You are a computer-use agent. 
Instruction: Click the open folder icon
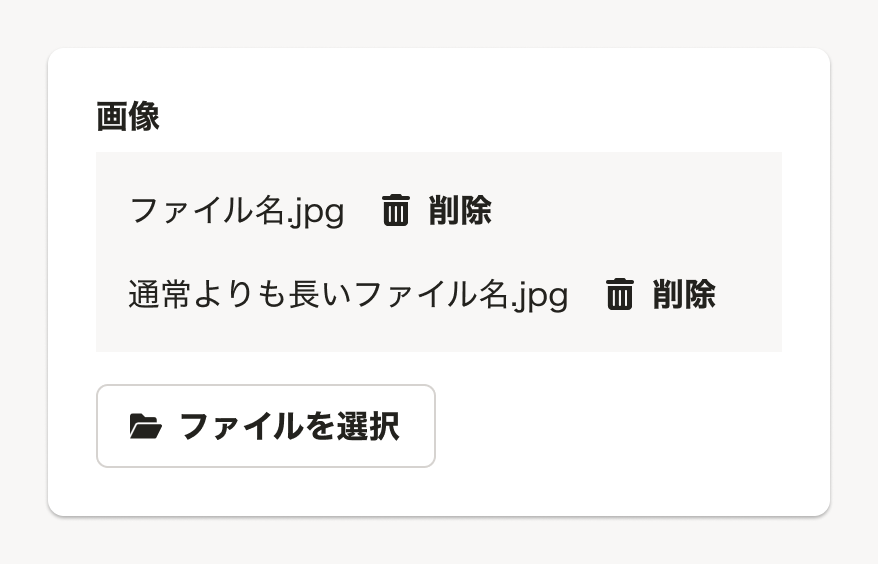(x=145, y=427)
